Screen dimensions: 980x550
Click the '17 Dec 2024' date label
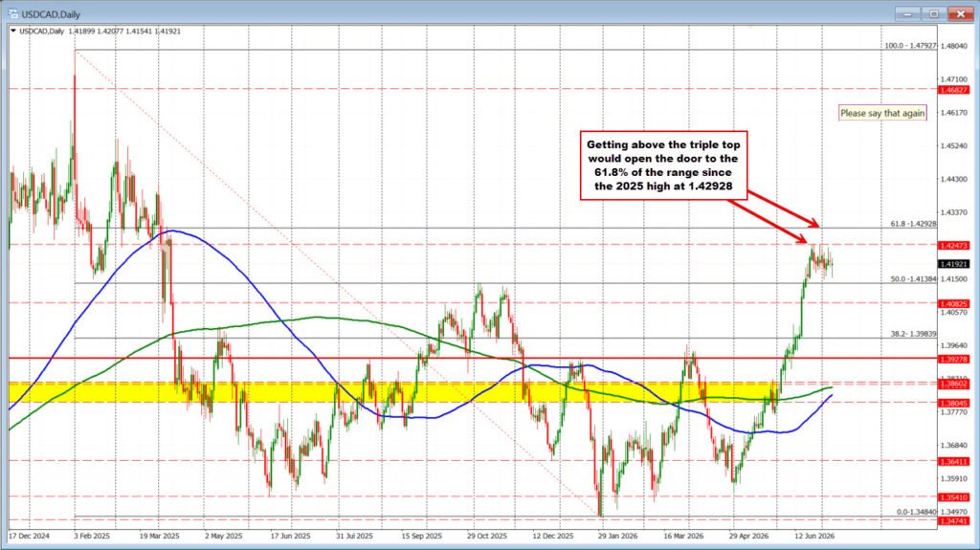coord(29,537)
